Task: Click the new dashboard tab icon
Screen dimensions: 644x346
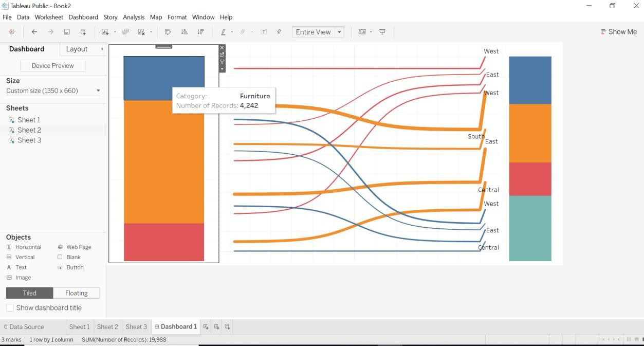Action: click(216, 326)
